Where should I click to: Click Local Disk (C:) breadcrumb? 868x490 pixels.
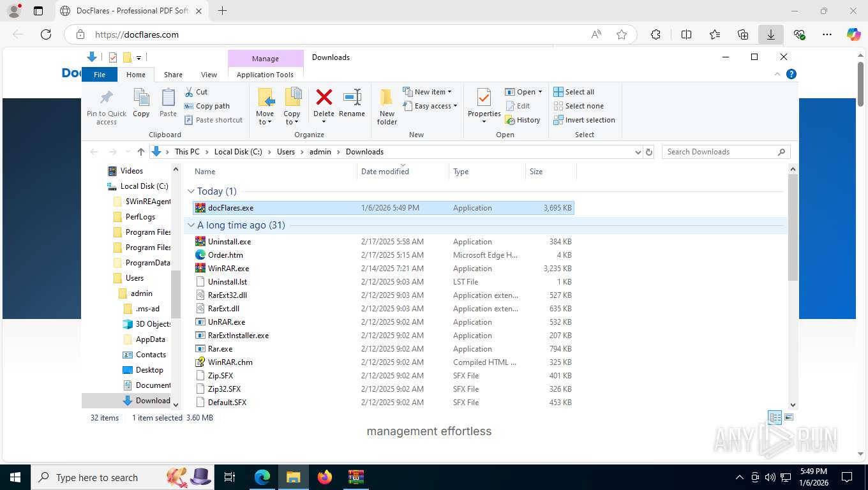pos(238,152)
